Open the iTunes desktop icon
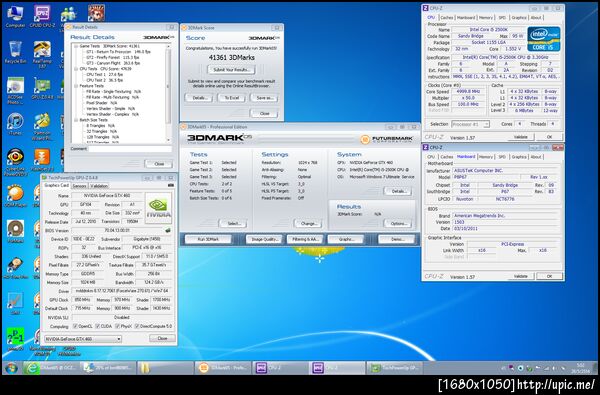600x395 pixels. point(15,124)
